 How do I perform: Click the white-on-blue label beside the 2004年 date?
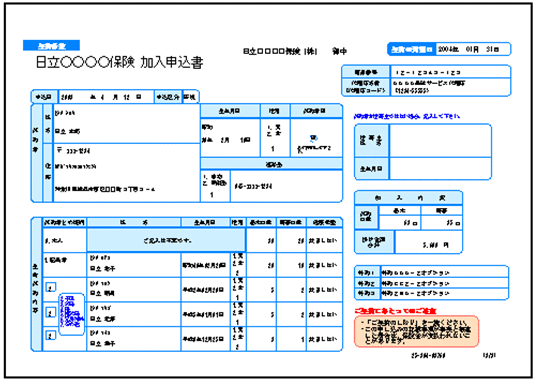412,49
